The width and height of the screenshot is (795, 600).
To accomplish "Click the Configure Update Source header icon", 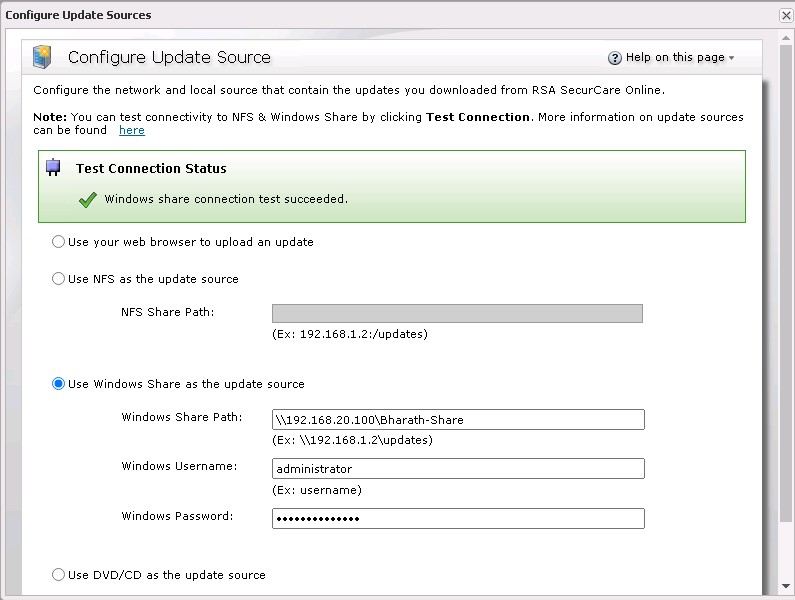I will [x=43, y=57].
